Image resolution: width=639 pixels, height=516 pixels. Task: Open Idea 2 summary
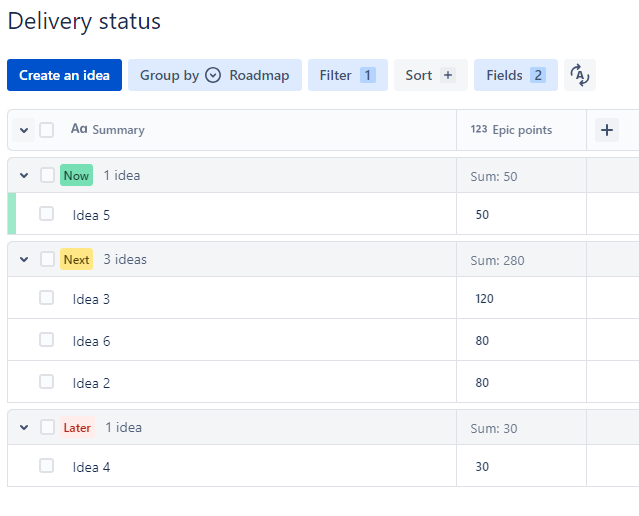(x=91, y=383)
